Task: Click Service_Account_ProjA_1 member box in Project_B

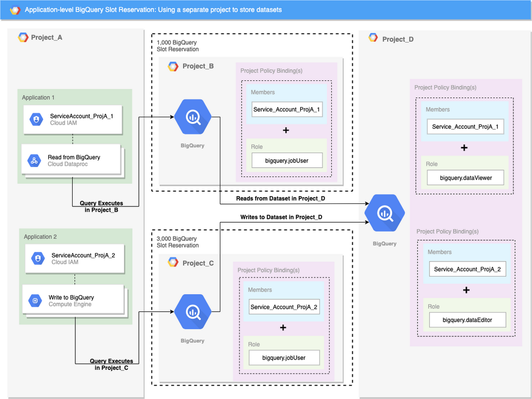Action: click(287, 110)
